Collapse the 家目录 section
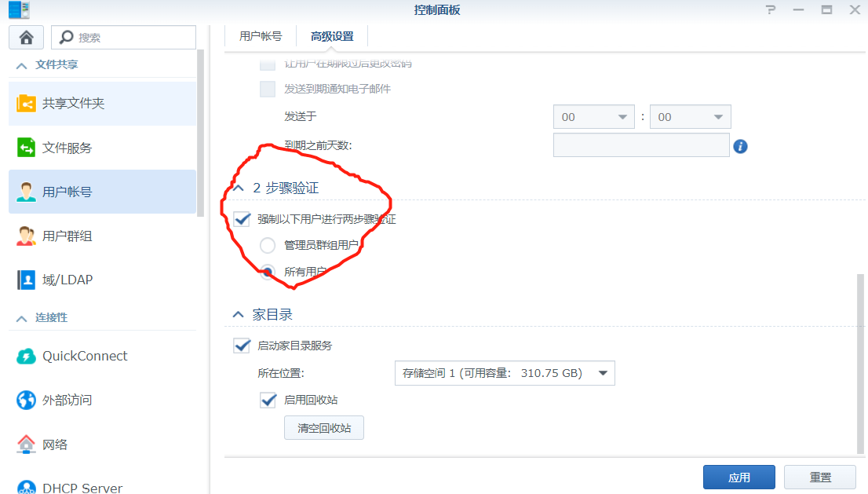This screenshot has width=868, height=494. (x=238, y=315)
